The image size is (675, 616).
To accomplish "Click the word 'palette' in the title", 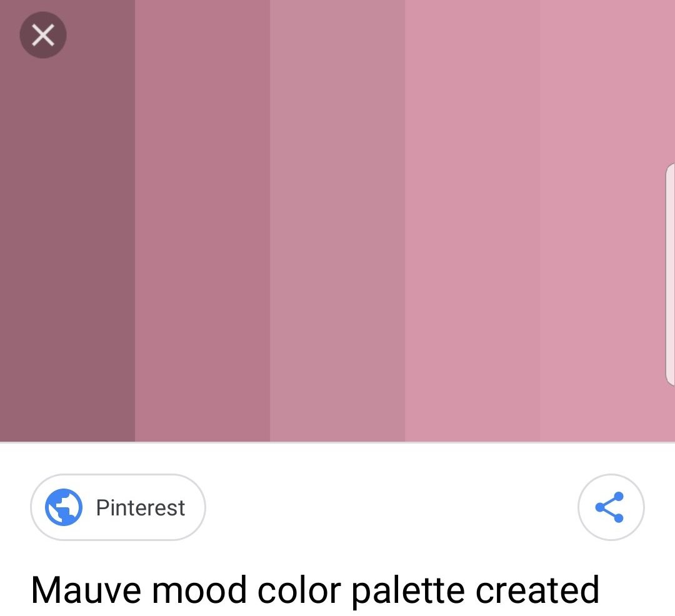I will (408, 592).
